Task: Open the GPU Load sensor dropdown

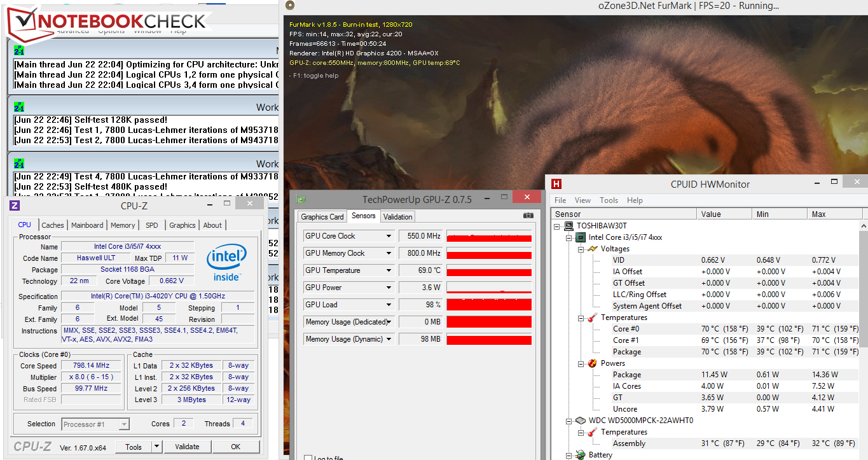Action: (x=389, y=305)
